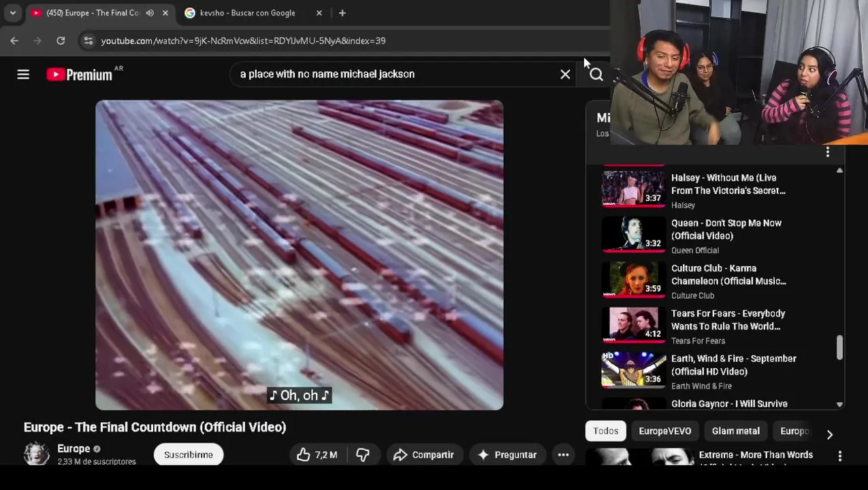Open the YouTube hamburger guide menu

point(23,74)
